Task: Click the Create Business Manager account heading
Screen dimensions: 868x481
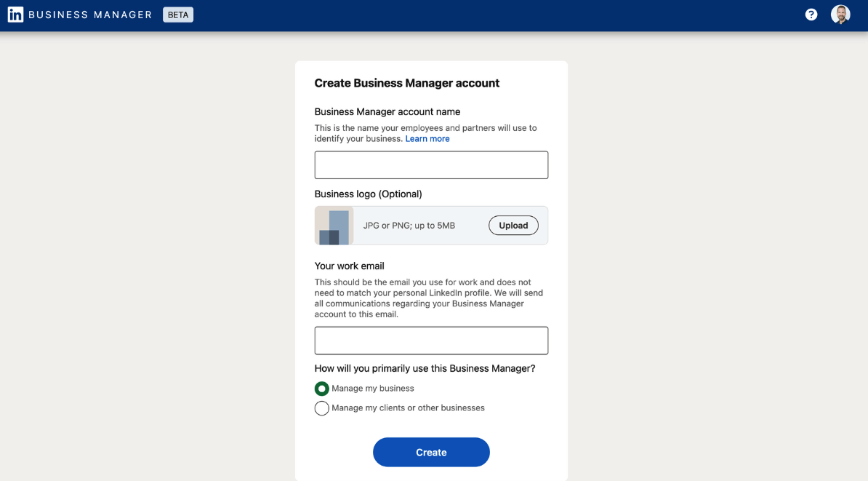Action: (x=407, y=83)
